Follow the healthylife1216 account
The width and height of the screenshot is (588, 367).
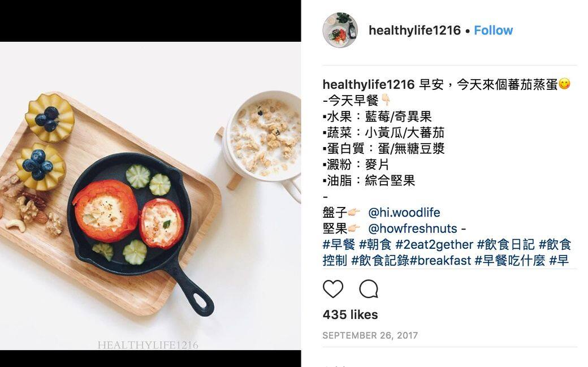point(493,31)
